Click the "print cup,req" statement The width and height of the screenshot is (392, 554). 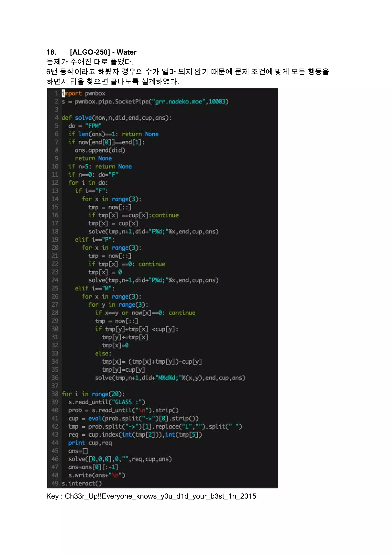(x=90, y=443)
